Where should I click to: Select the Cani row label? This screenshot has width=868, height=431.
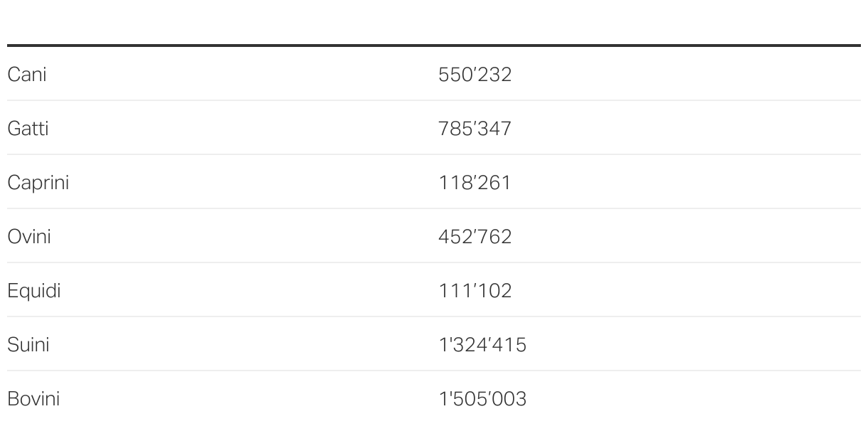point(27,75)
